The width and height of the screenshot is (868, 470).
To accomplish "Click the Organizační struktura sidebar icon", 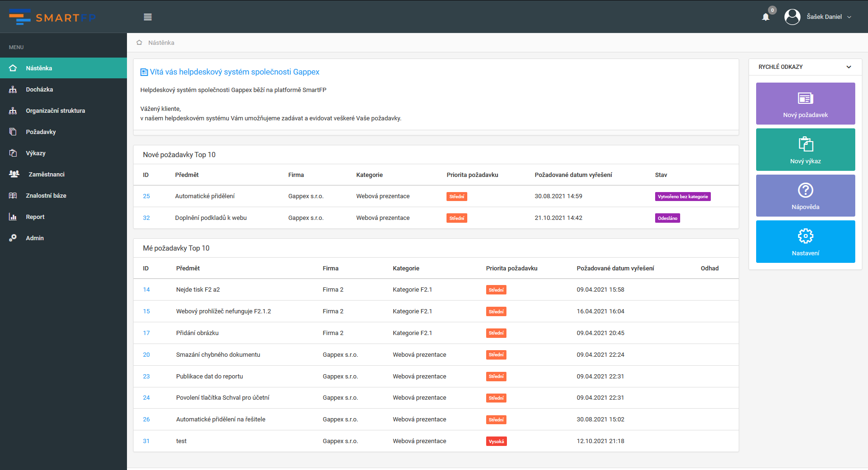I will pyautogui.click(x=13, y=110).
